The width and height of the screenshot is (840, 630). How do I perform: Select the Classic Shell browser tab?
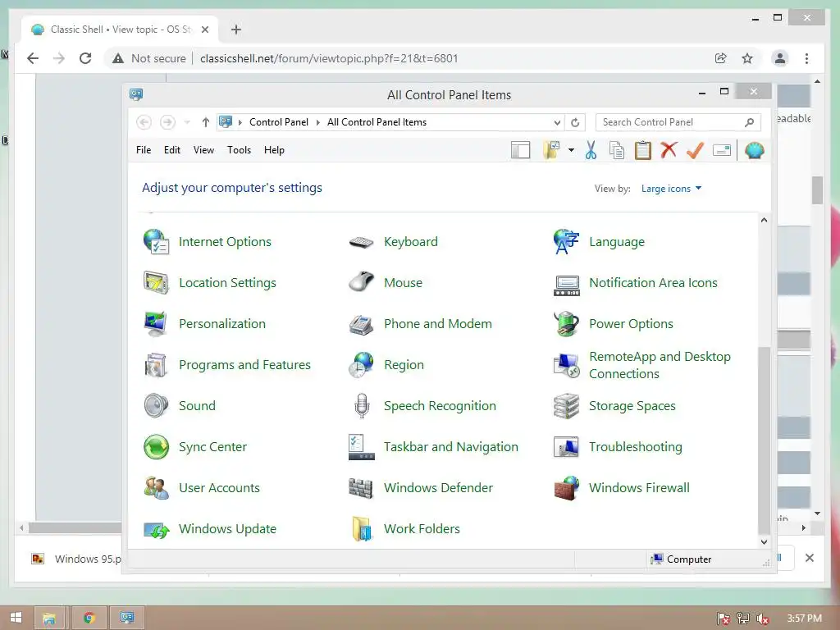[120, 30]
